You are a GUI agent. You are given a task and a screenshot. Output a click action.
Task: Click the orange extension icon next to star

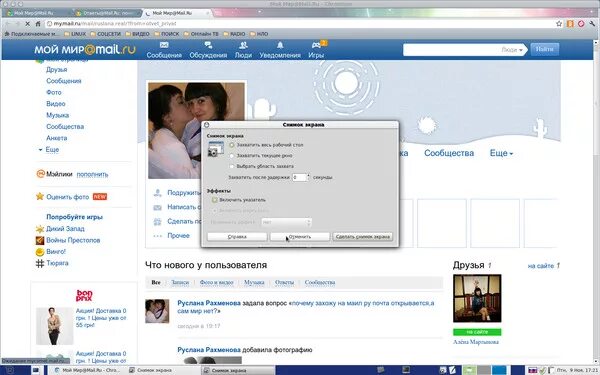570,24
